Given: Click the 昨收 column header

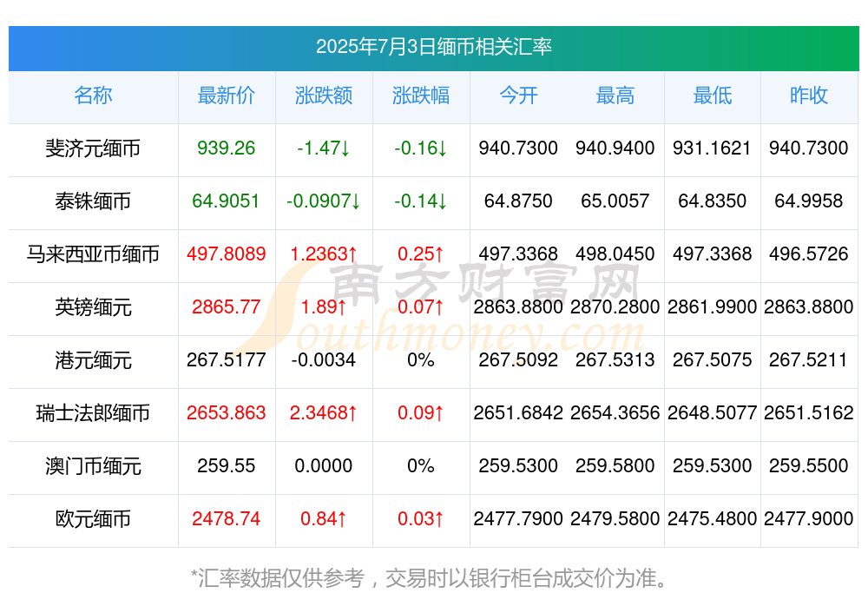Looking at the screenshot, I should tap(809, 96).
